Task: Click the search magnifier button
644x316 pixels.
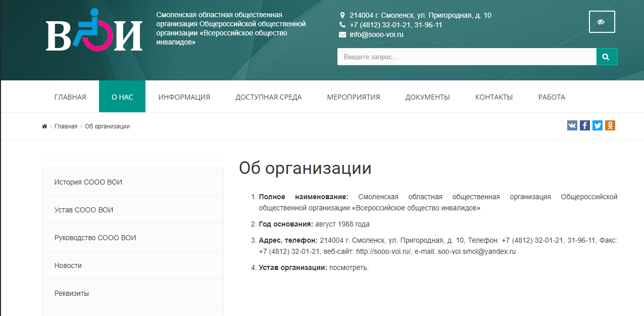Action: (607, 57)
